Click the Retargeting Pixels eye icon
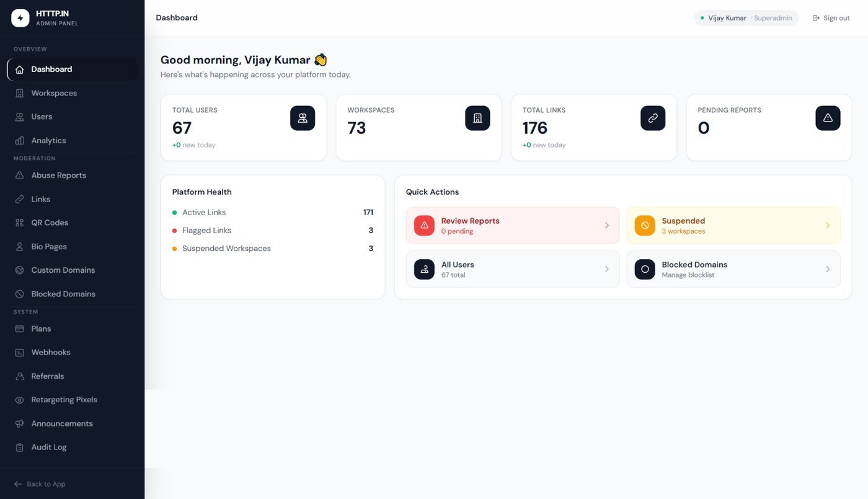The width and height of the screenshot is (868, 499). click(20, 400)
